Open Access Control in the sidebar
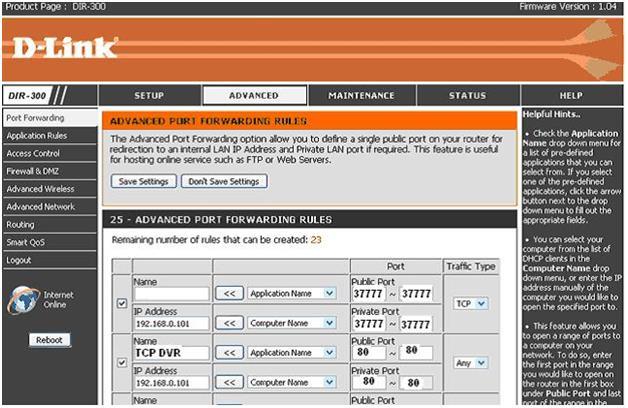Screen dimensions: 628x408 pyautogui.click(x=50, y=153)
